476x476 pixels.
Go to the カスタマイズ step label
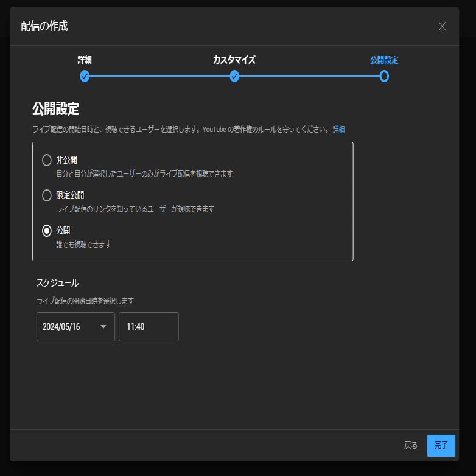pyautogui.click(x=234, y=60)
